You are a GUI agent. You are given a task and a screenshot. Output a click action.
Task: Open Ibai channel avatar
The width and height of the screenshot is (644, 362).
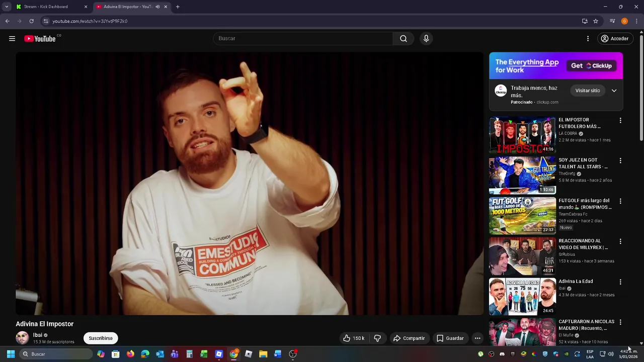click(x=22, y=338)
